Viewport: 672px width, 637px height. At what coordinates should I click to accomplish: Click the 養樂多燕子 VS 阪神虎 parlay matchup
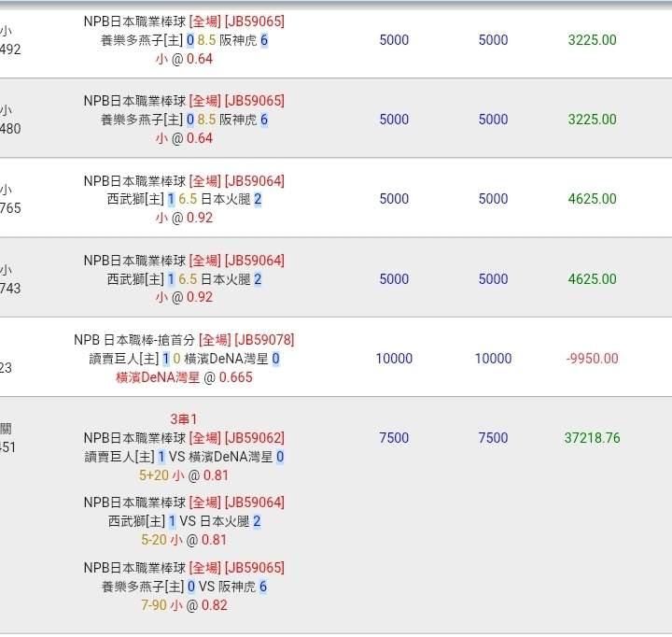tap(184, 587)
